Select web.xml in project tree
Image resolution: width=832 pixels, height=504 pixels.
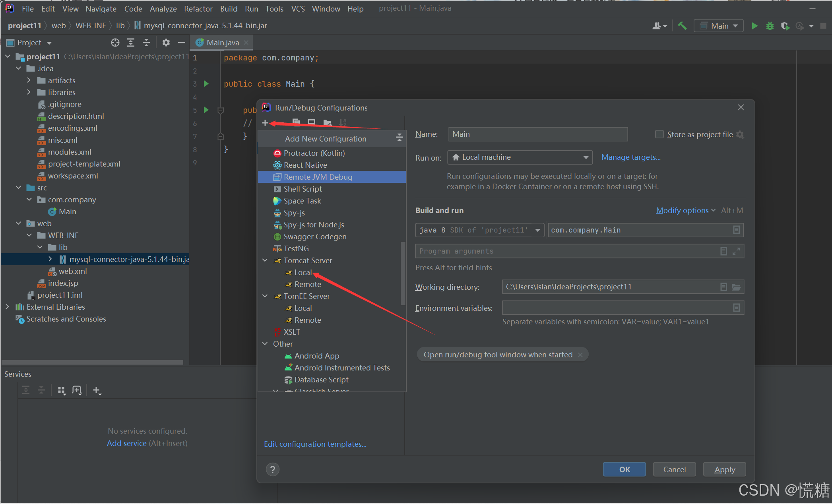pyautogui.click(x=72, y=271)
